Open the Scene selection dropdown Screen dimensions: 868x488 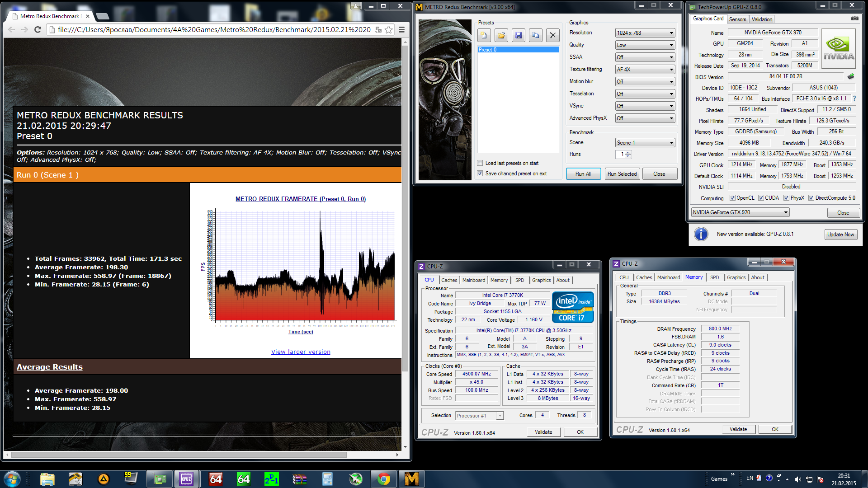tap(645, 143)
